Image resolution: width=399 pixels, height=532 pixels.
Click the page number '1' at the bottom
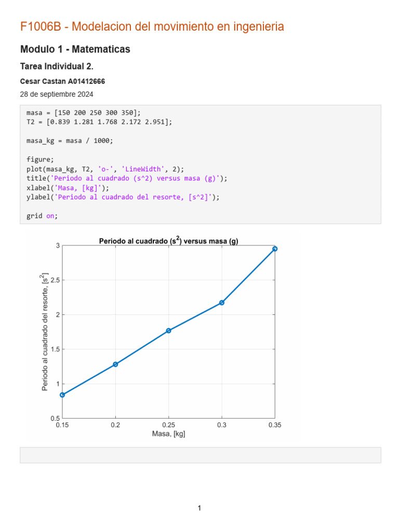[199, 508]
